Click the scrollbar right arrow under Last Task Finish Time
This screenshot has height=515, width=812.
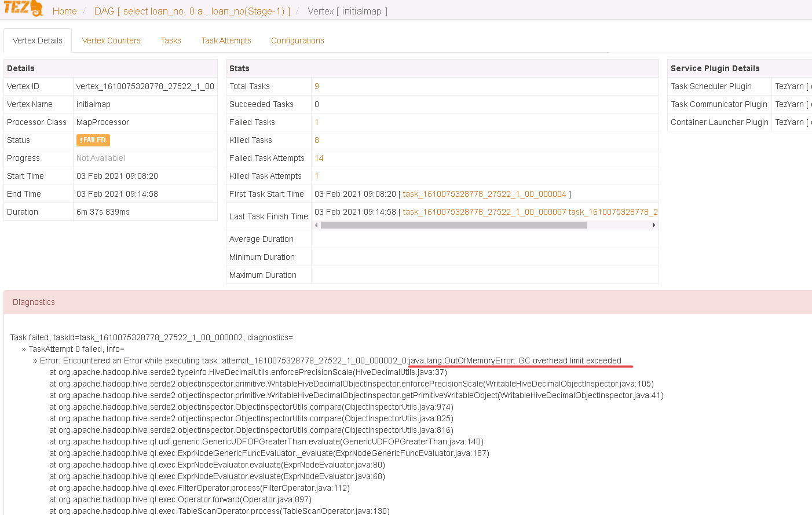(x=654, y=225)
